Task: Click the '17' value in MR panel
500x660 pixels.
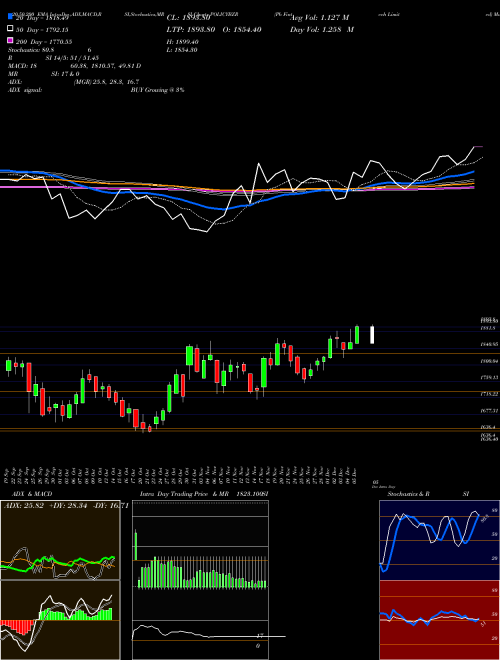Action: (x=260, y=636)
